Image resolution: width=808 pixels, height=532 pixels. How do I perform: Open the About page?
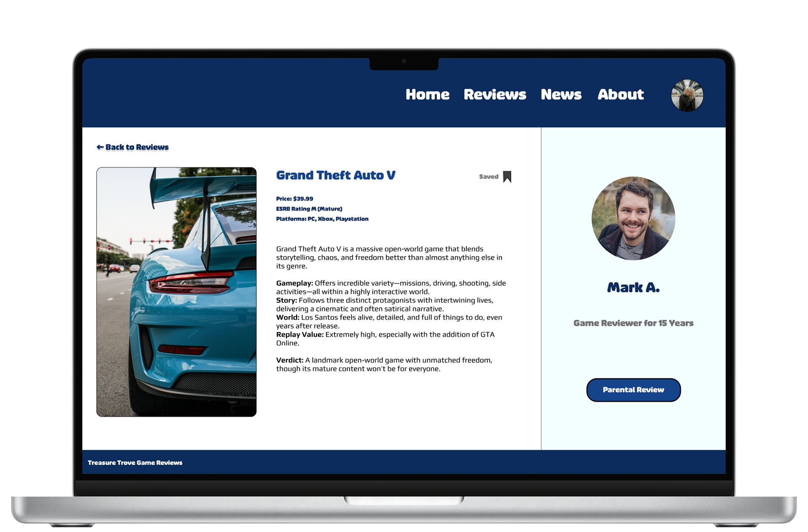(621, 95)
